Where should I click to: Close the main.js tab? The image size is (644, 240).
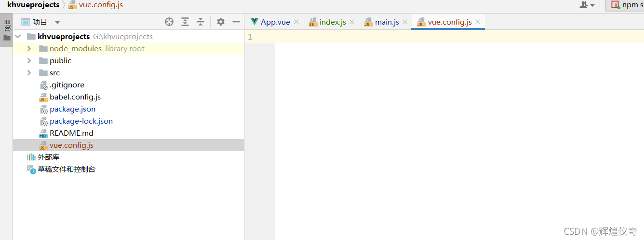pyautogui.click(x=405, y=22)
